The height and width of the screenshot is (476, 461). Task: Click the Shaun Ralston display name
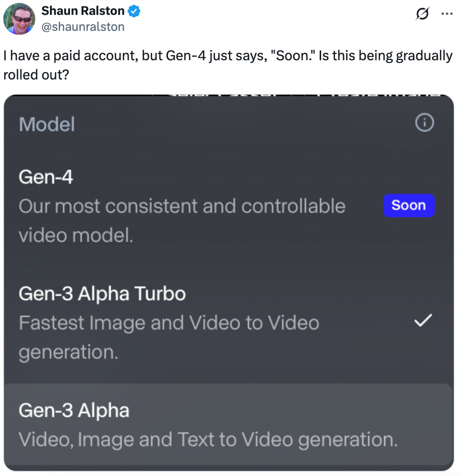(x=83, y=12)
